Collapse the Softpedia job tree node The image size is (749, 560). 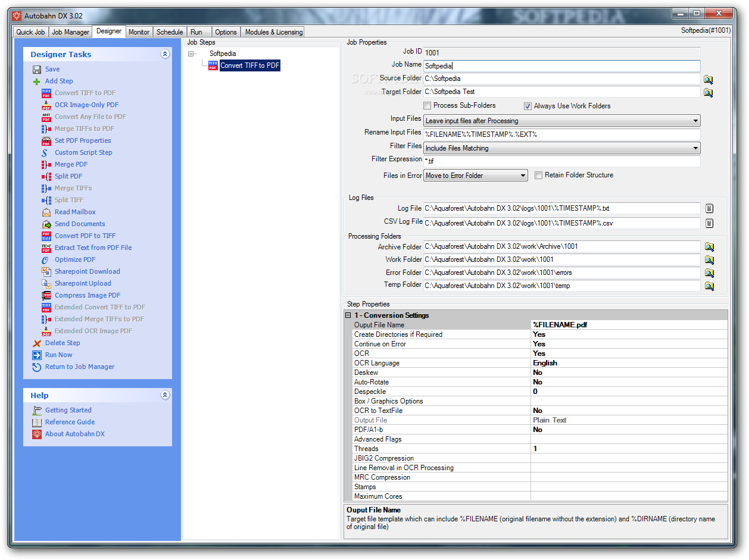tap(191, 54)
